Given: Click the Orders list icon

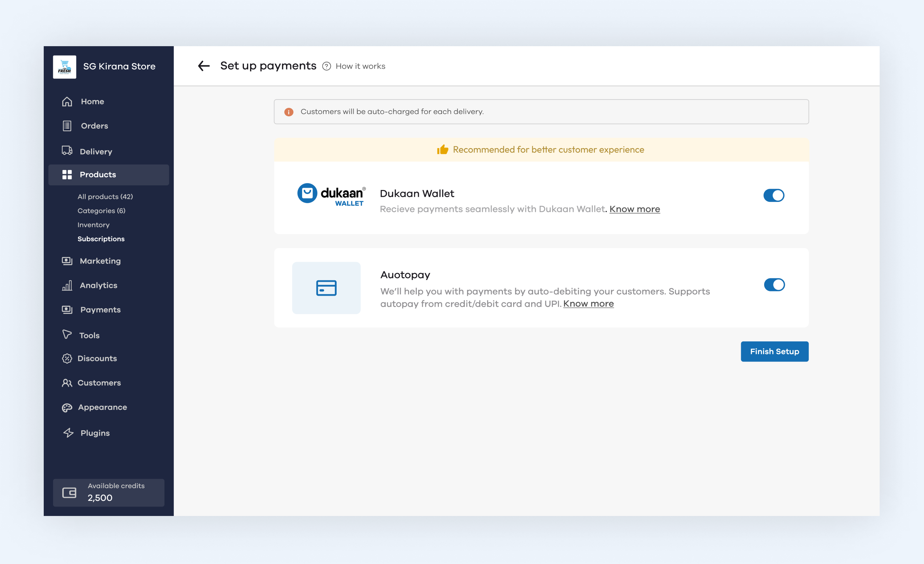Looking at the screenshot, I should 67,126.
